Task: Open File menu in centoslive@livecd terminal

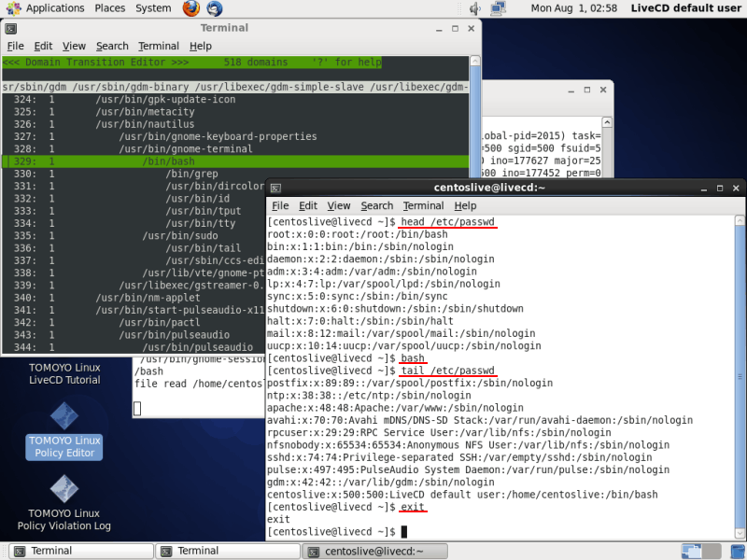Action: [280, 205]
